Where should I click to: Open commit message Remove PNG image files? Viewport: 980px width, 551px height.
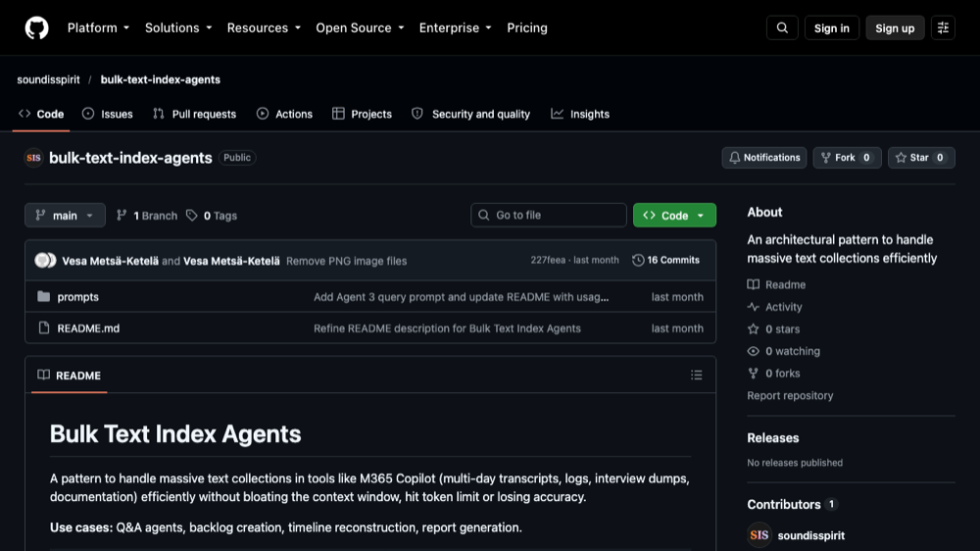tap(346, 261)
